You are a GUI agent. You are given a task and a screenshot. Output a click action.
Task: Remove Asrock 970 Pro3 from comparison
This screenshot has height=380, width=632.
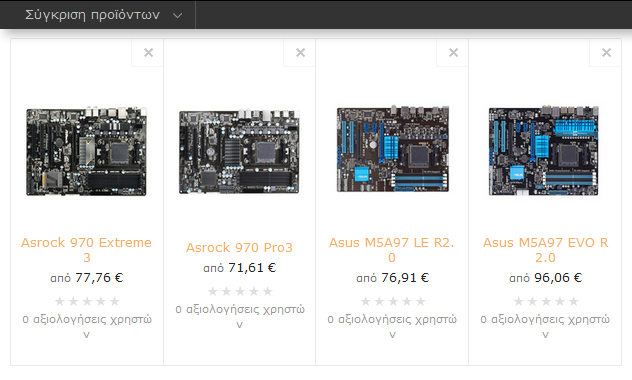(x=300, y=52)
